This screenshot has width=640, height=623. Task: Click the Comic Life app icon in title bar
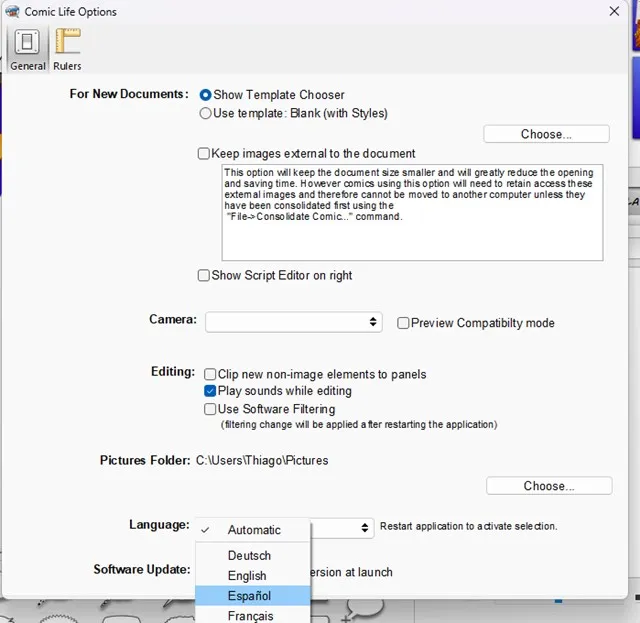(12, 12)
